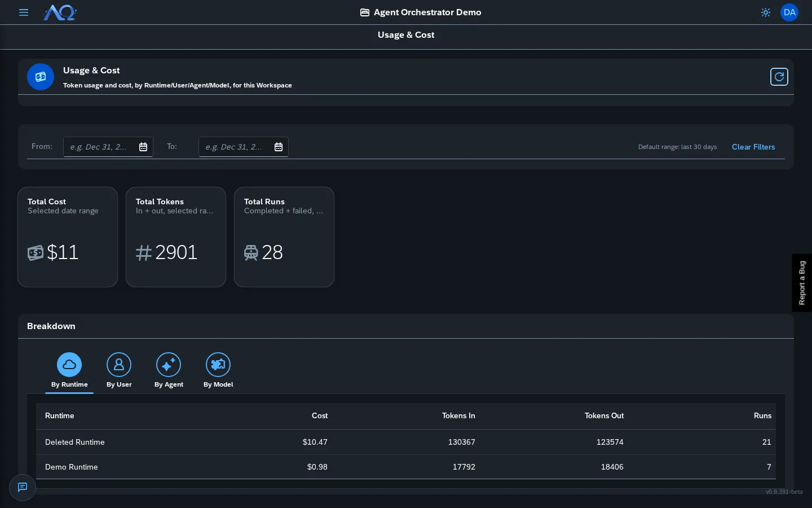Viewport: 812px width, 508px height.
Task: Open the From date calendar picker
Action: point(143,147)
